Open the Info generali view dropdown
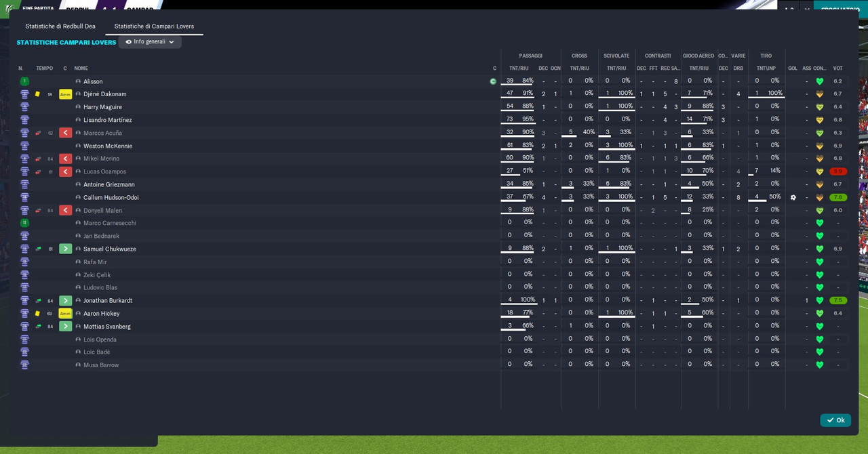This screenshot has height=454, width=868. (150, 42)
